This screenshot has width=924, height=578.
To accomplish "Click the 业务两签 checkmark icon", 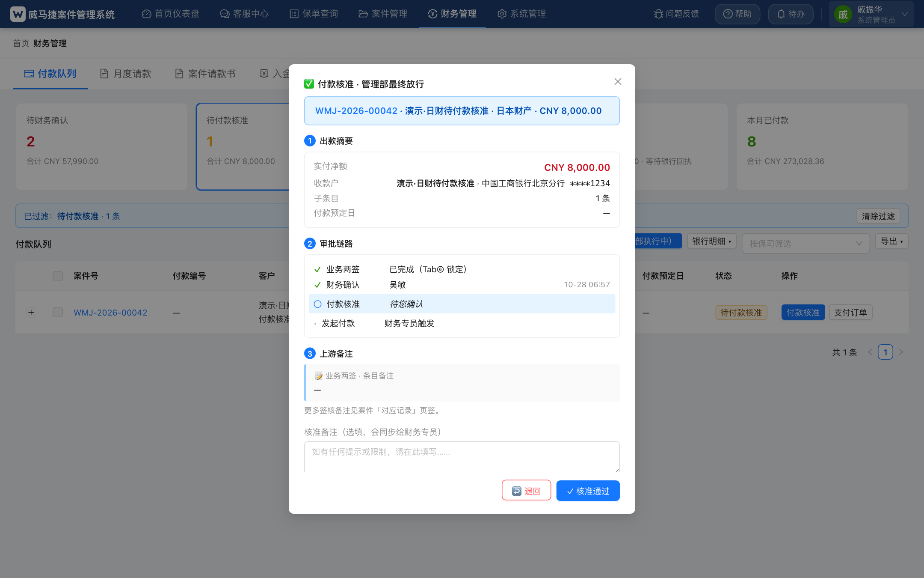I will tap(317, 269).
